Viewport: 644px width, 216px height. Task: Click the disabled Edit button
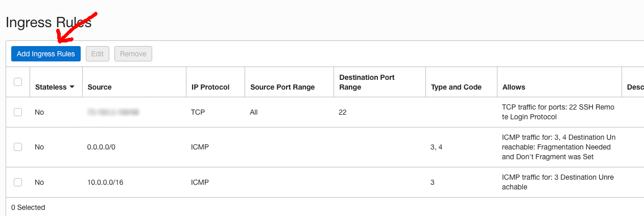click(97, 54)
